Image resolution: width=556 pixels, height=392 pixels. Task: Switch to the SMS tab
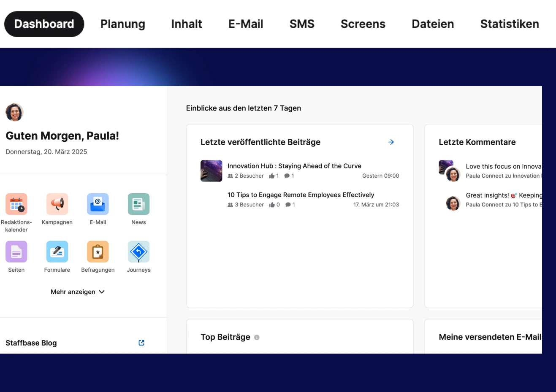302,24
